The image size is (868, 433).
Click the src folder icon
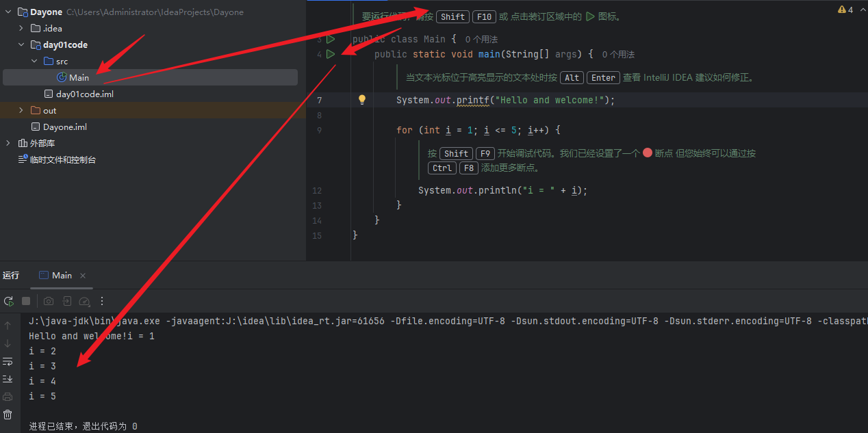(x=49, y=61)
